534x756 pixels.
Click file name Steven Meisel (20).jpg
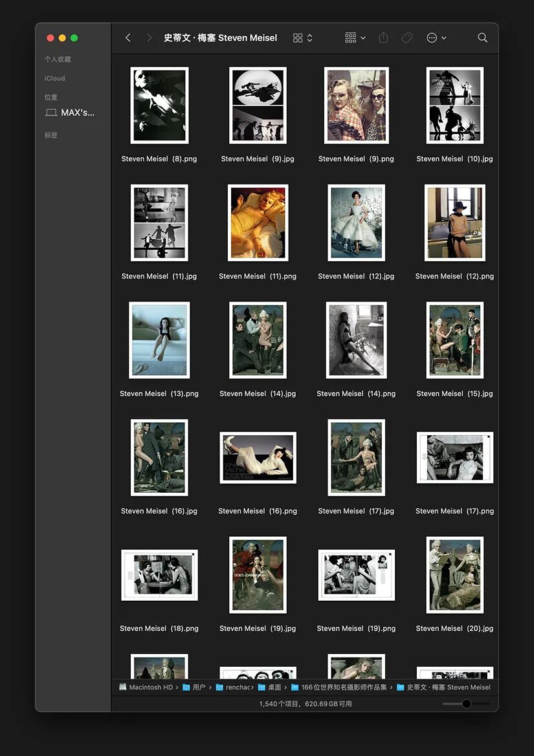[x=454, y=628]
